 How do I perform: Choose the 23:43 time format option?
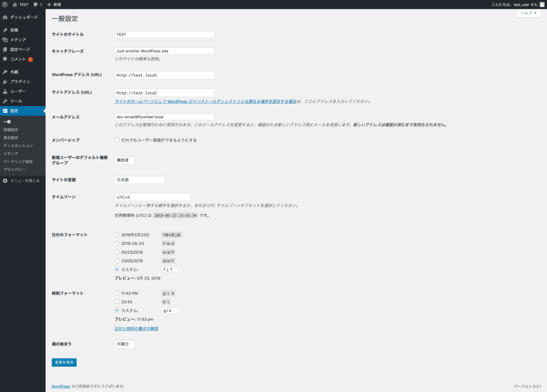pos(117,302)
